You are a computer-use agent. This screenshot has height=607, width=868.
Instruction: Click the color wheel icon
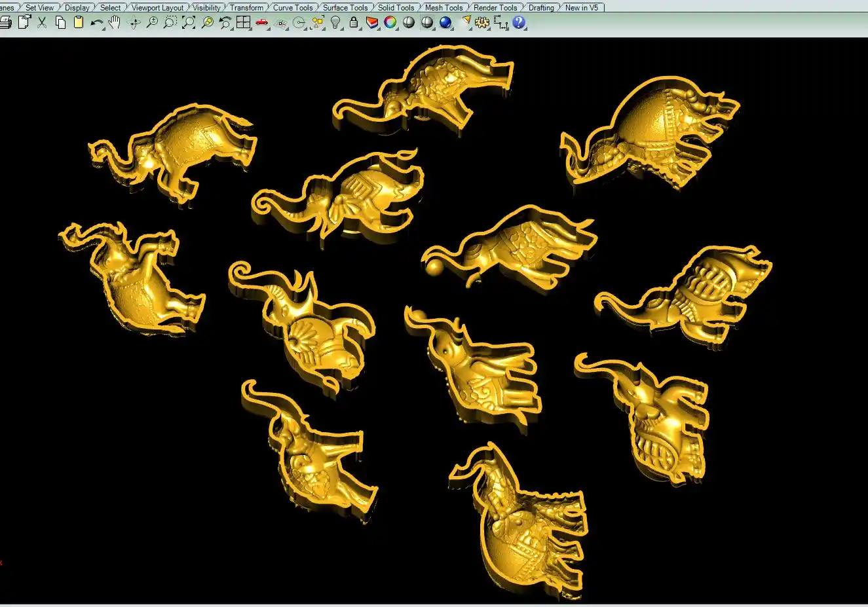[x=390, y=23]
